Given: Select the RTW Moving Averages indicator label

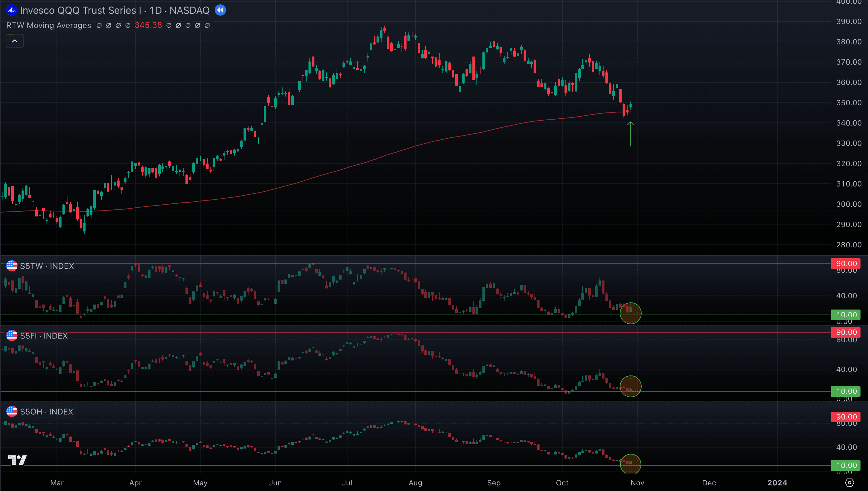Looking at the screenshot, I should tap(48, 25).
